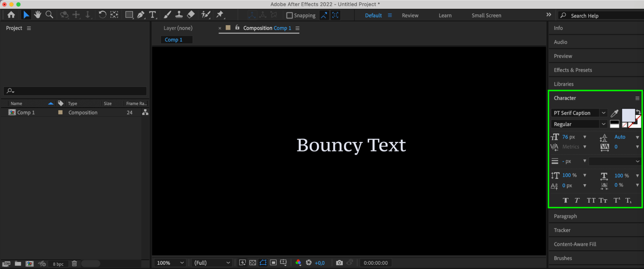Viewport: 644px width, 269px height.
Task: Select the Horizontal Type tool
Action: coord(152,15)
